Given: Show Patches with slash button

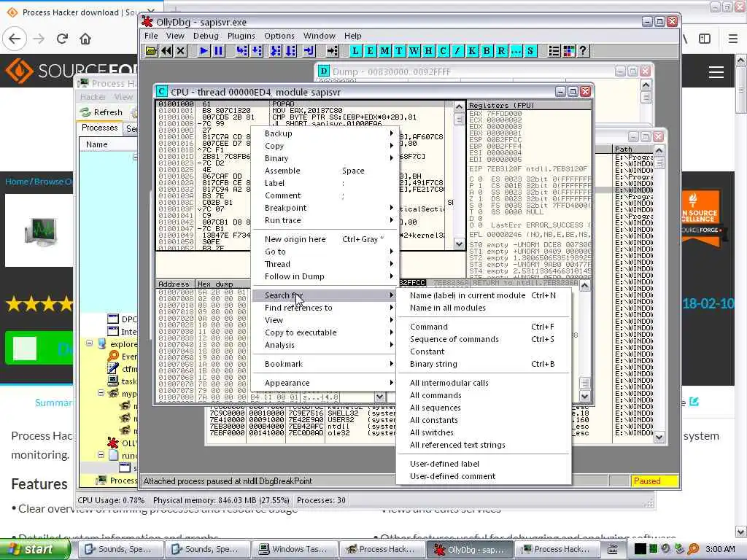Looking at the screenshot, I should pyautogui.click(x=458, y=51).
